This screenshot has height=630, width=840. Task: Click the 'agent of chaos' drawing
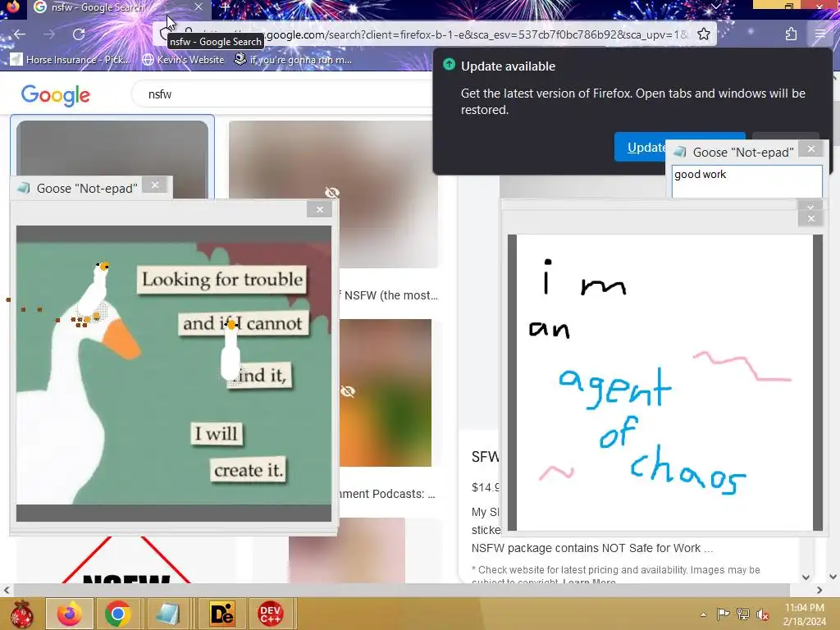[664, 382]
